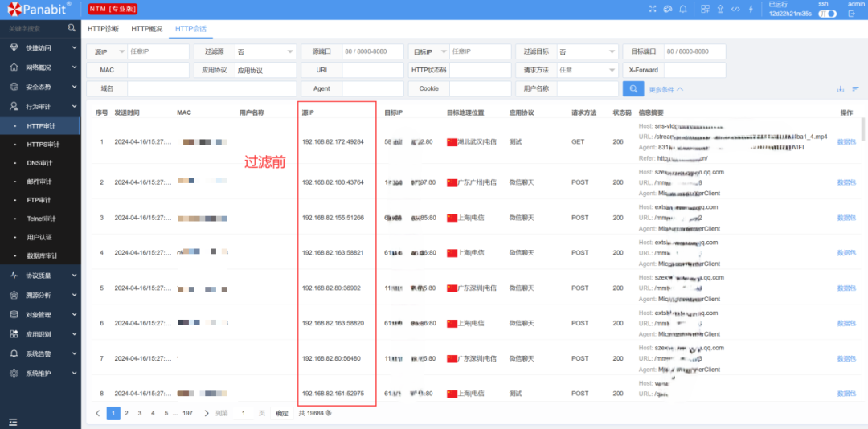Click the 快捷访问 diamond icon
868x429 pixels.
[14, 47]
